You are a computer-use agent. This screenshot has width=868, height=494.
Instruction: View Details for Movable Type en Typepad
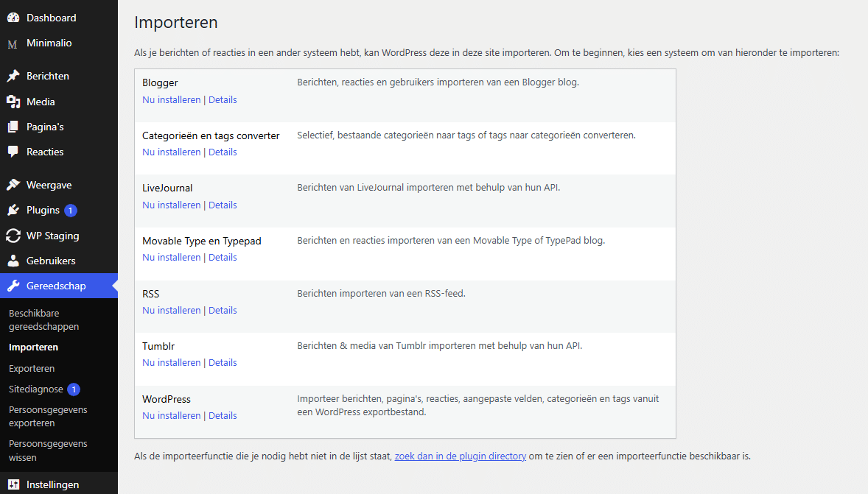pyautogui.click(x=223, y=258)
